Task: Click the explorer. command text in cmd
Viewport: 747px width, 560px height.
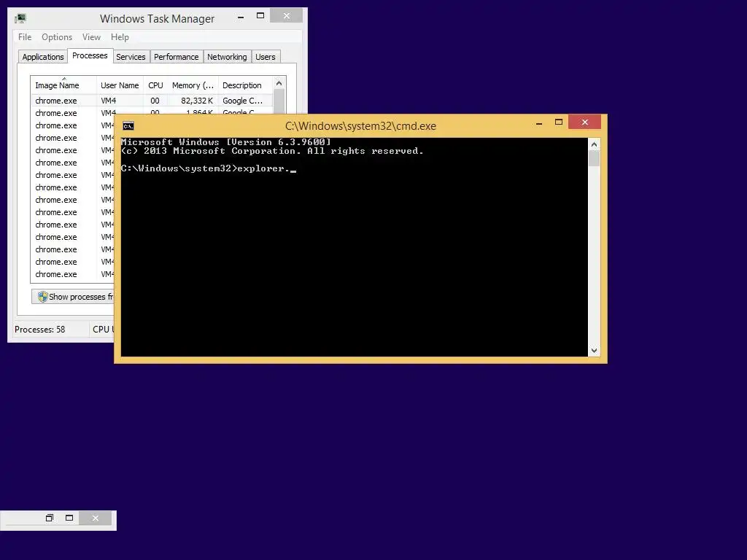Action: point(263,168)
